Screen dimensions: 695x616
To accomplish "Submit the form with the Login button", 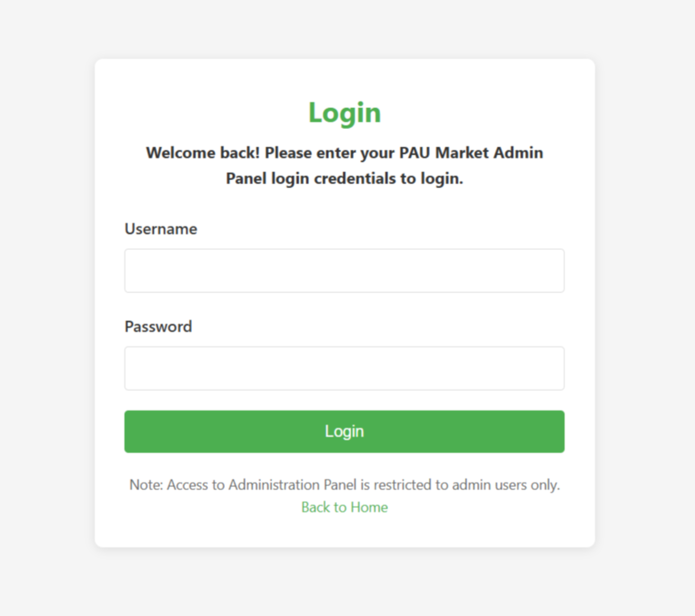I will point(344,431).
